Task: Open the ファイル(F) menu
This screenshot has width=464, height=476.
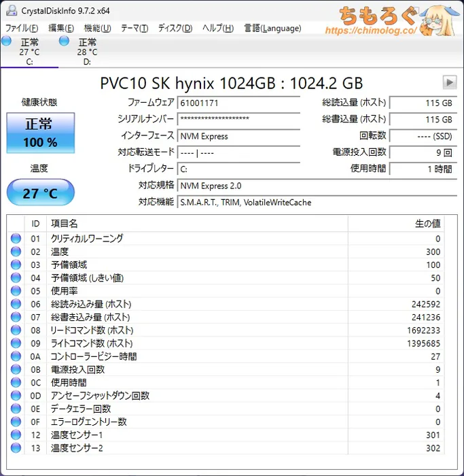Action: pyautogui.click(x=22, y=28)
